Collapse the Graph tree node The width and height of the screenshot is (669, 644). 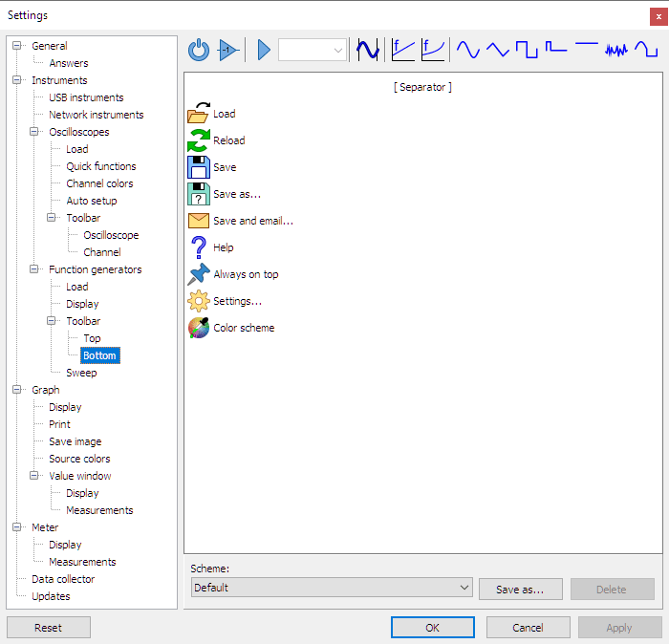click(x=16, y=390)
